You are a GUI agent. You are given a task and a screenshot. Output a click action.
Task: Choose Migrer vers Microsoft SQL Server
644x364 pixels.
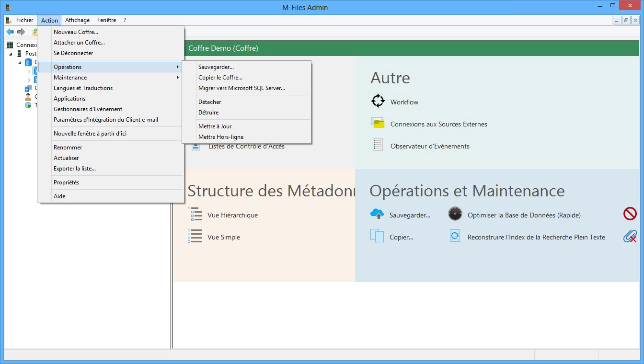pyautogui.click(x=241, y=88)
